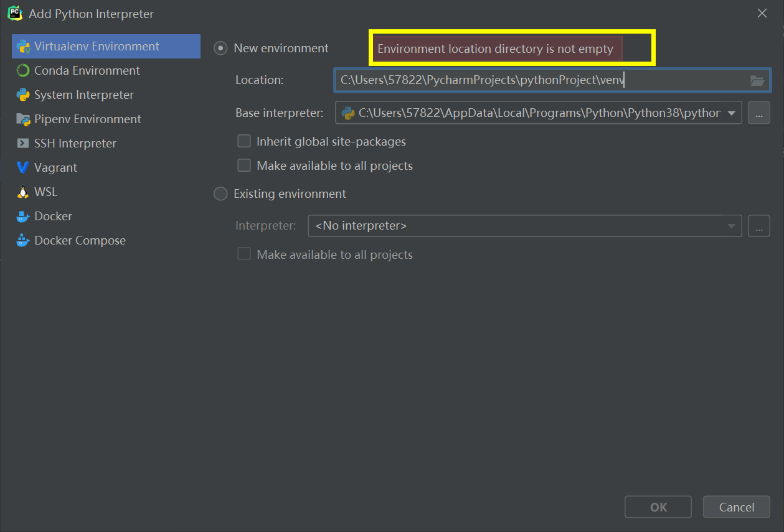Click the Location label
784x532 pixels.
(260, 80)
